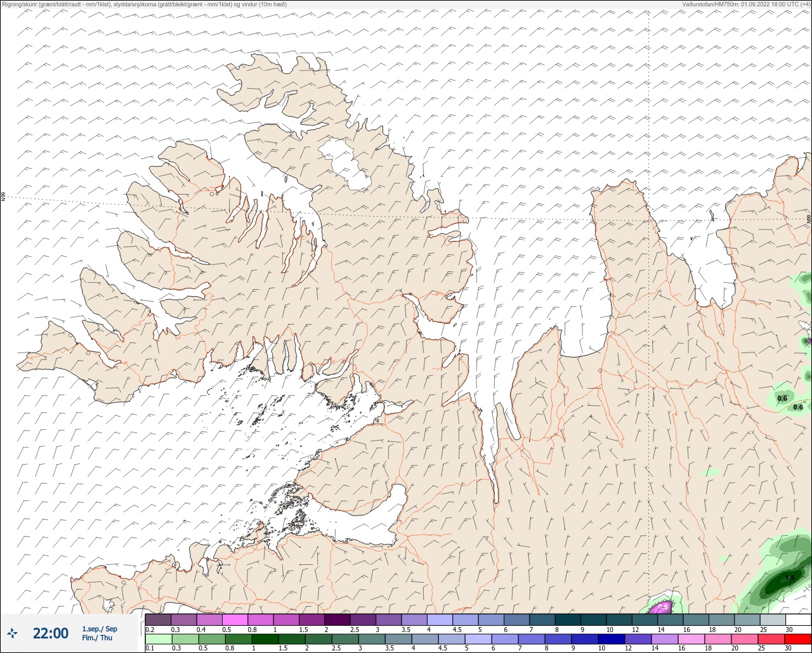The height and width of the screenshot is (653, 812).
Task: Click the 'Fim./ Thu' weekday label
Action: [x=97, y=638]
